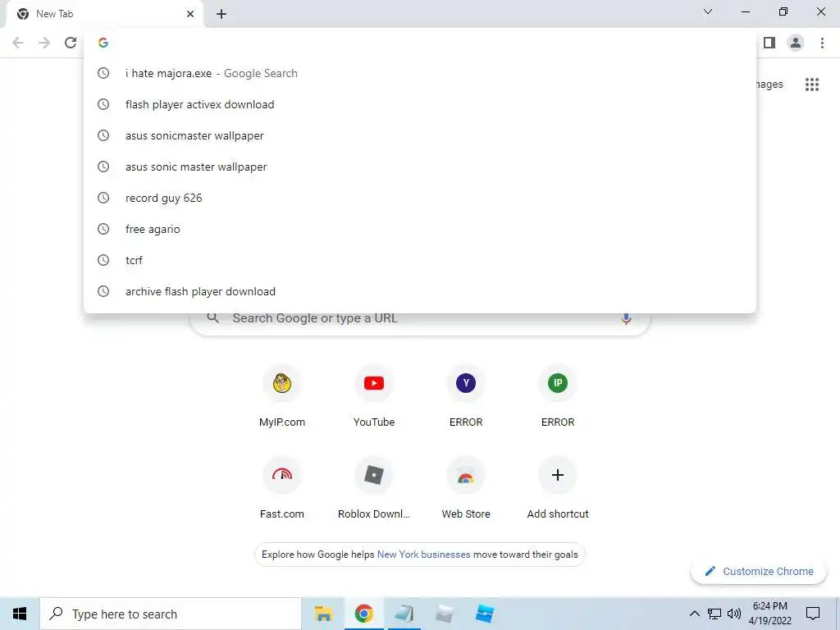Viewport: 840px width, 630px height.
Task: Open the volume speaker tray icon
Action: point(734,614)
